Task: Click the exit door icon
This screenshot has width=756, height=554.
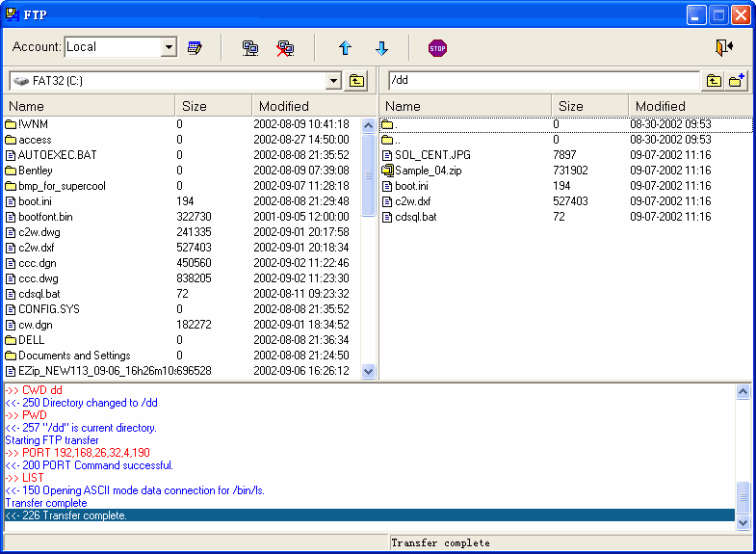Action: tap(724, 47)
